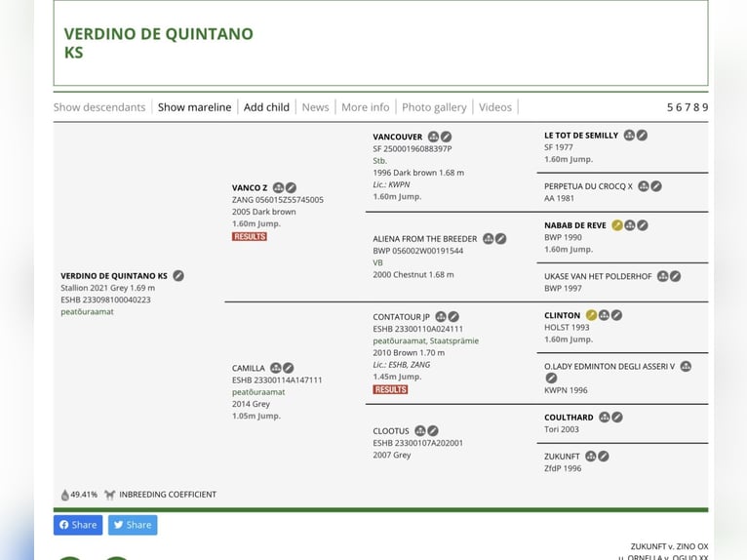Open progeny icon for CONTATOUR JP
Viewport: 747px width, 560px height.
441,317
